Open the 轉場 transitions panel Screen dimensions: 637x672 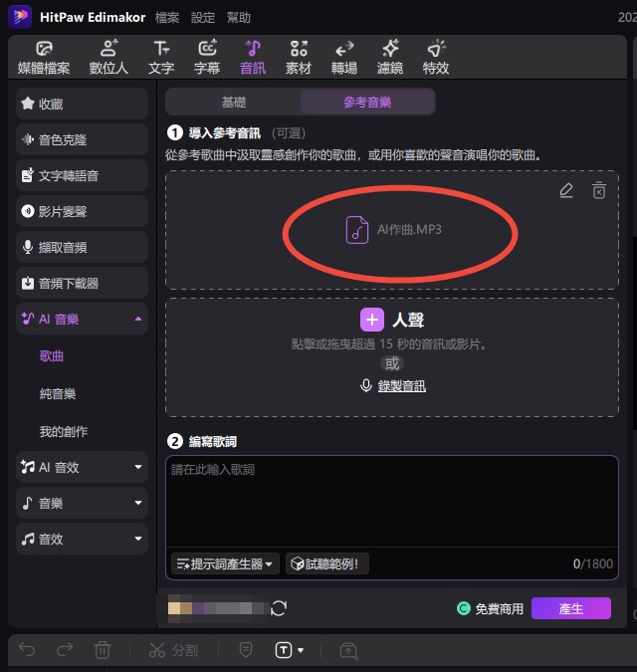(x=344, y=59)
